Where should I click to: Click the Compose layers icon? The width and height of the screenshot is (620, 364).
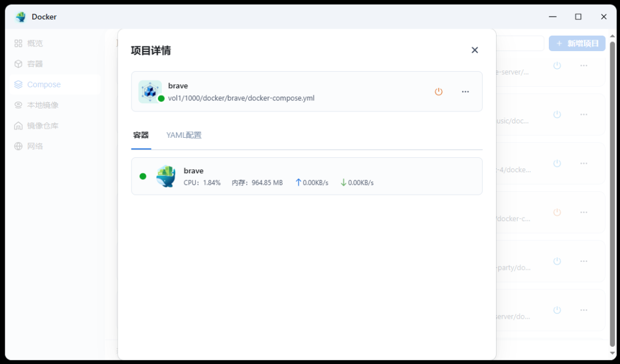point(18,84)
